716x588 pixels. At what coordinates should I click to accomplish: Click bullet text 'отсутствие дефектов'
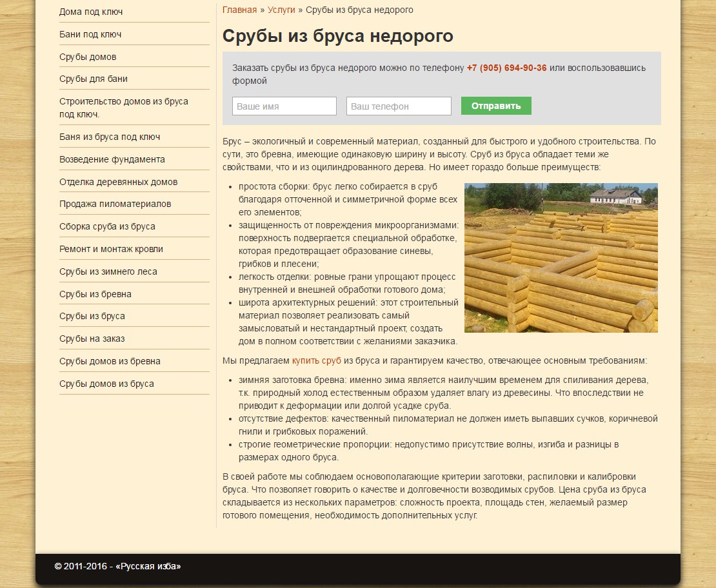coord(283,418)
